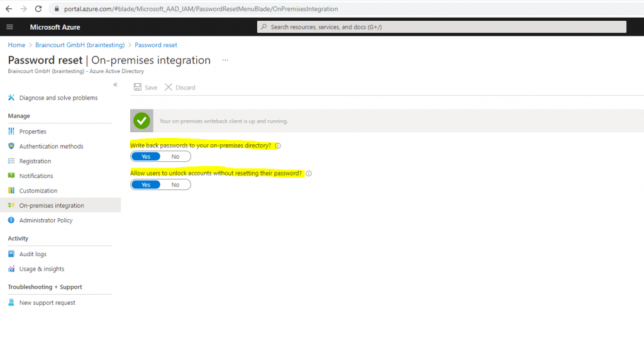Click the Audit logs book icon

pos(11,254)
